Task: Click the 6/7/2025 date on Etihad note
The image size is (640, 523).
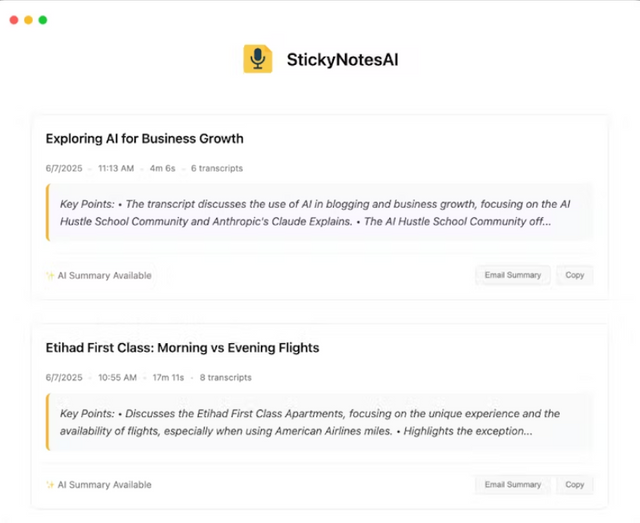Action: tap(64, 377)
